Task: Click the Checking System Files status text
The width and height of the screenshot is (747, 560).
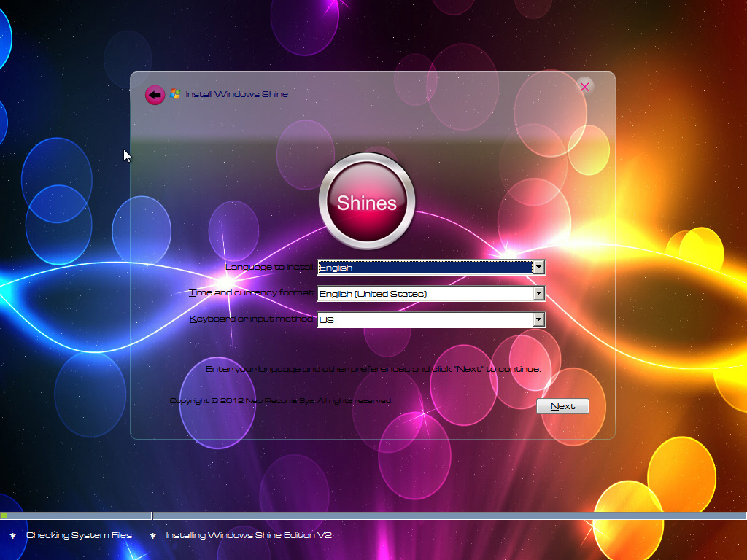Action: click(x=79, y=535)
